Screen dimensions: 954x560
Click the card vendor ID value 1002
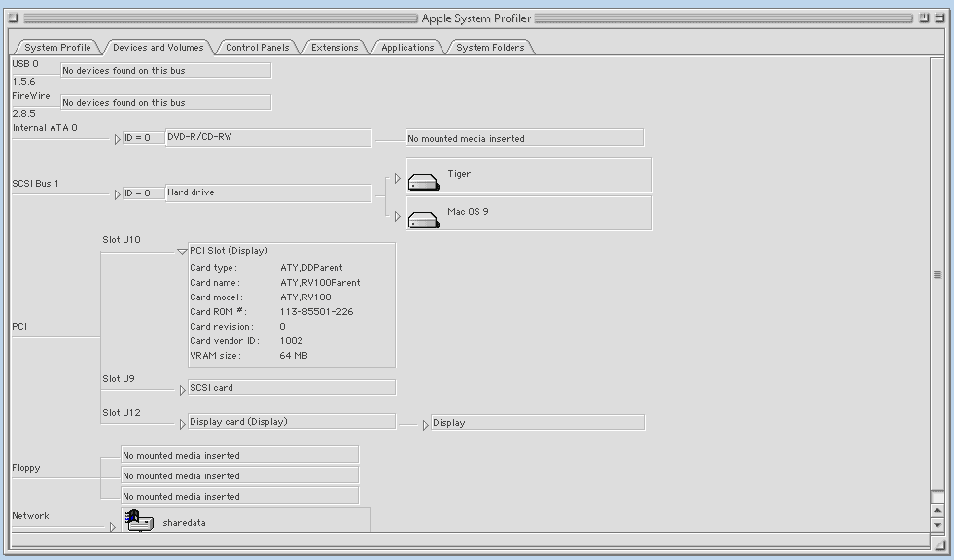tap(292, 341)
